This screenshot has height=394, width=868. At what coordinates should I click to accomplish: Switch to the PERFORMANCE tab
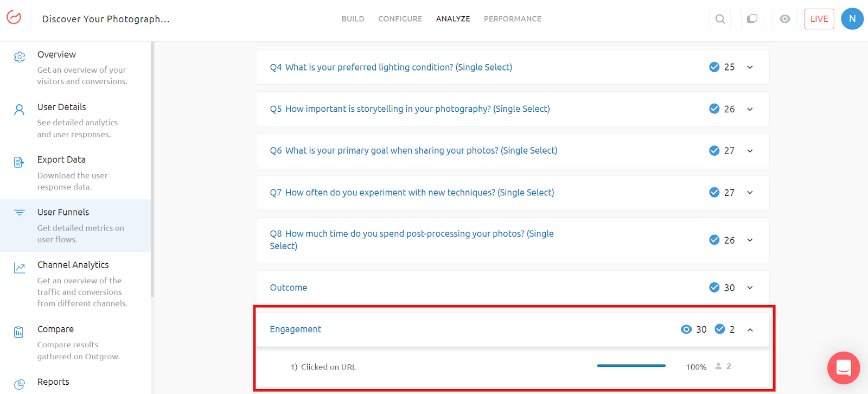point(512,19)
